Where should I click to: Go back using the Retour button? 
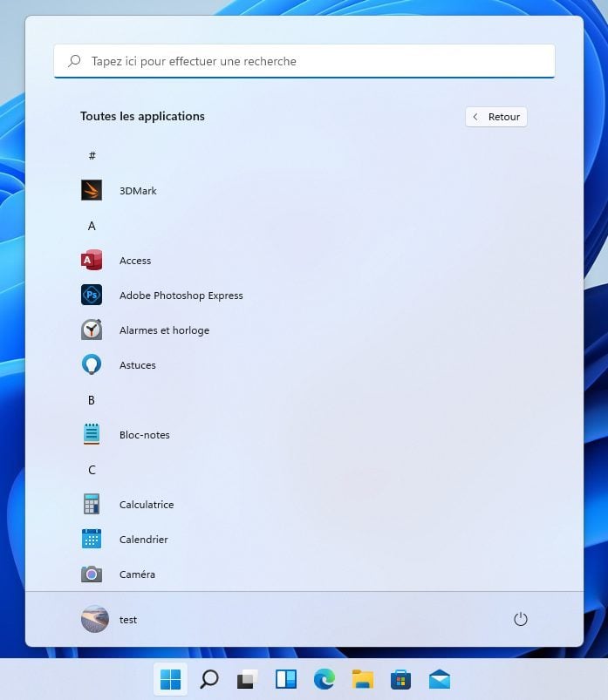[x=496, y=117]
